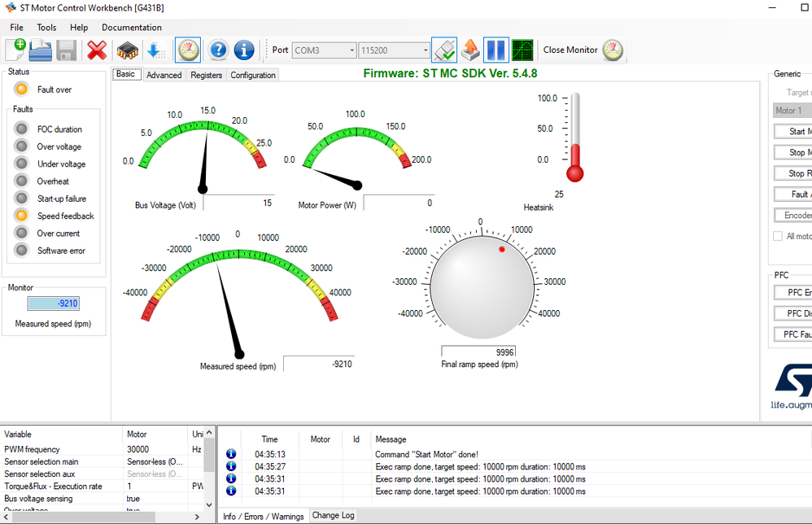Open the Tools menu

click(46, 28)
